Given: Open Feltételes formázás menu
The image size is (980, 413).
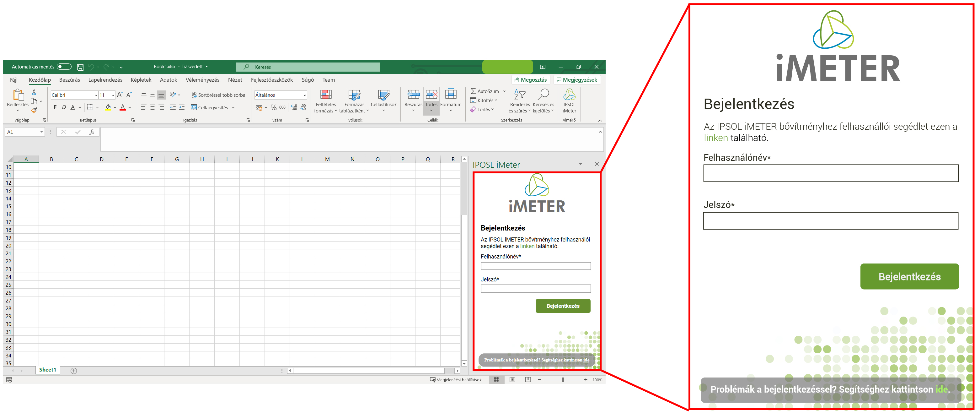Looking at the screenshot, I should (x=326, y=101).
